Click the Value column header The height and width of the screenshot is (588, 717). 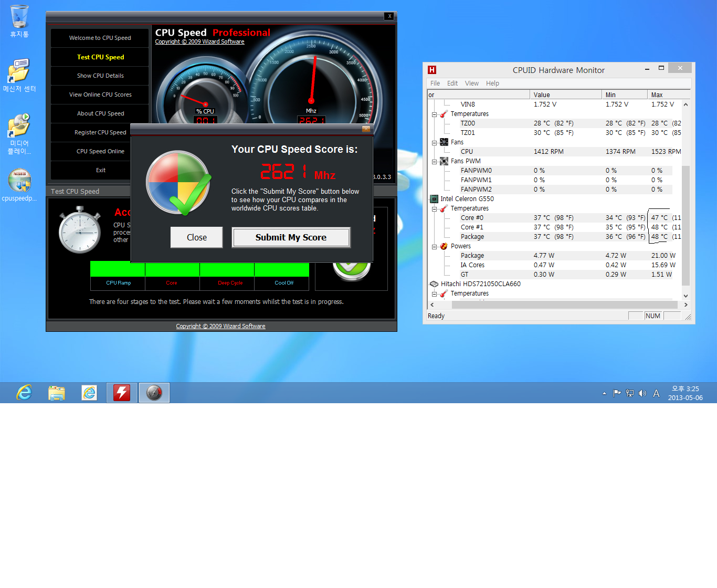(x=566, y=95)
